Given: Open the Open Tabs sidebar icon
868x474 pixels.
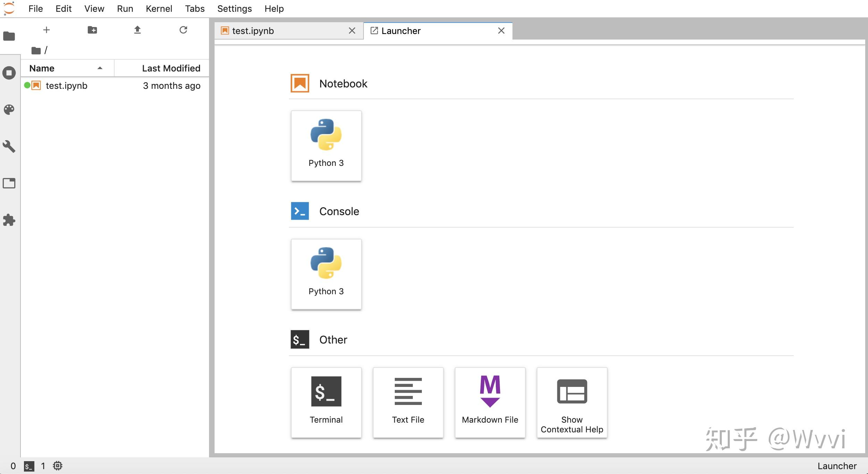Looking at the screenshot, I should point(9,183).
